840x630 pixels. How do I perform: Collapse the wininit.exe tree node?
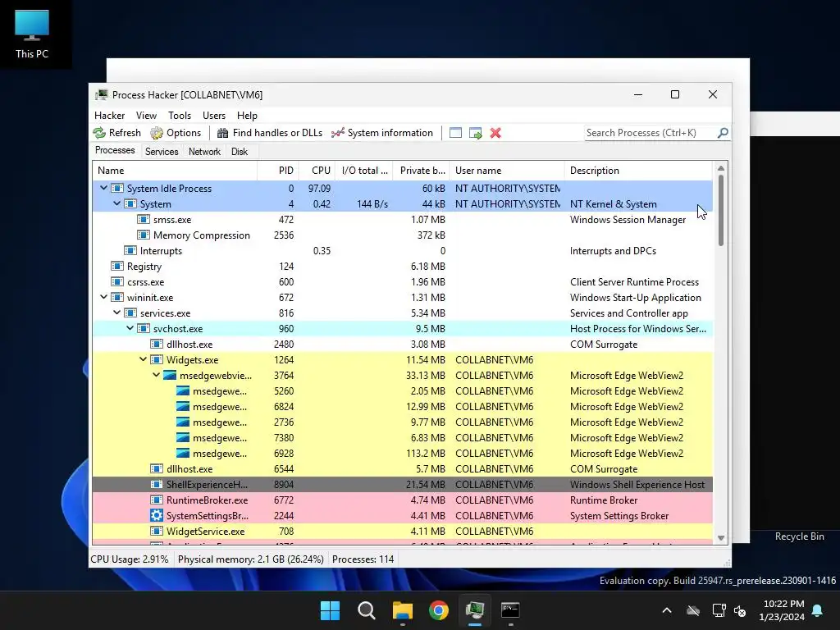coord(104,297)
